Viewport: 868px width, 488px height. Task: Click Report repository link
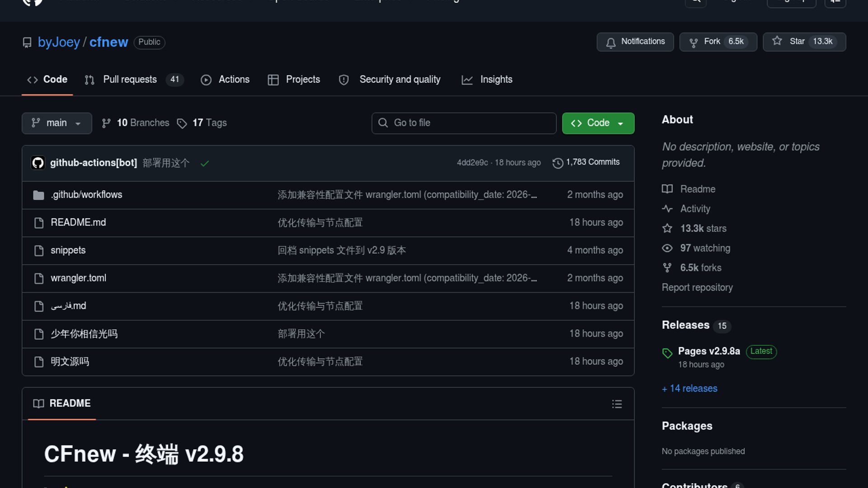coord(697,287)
